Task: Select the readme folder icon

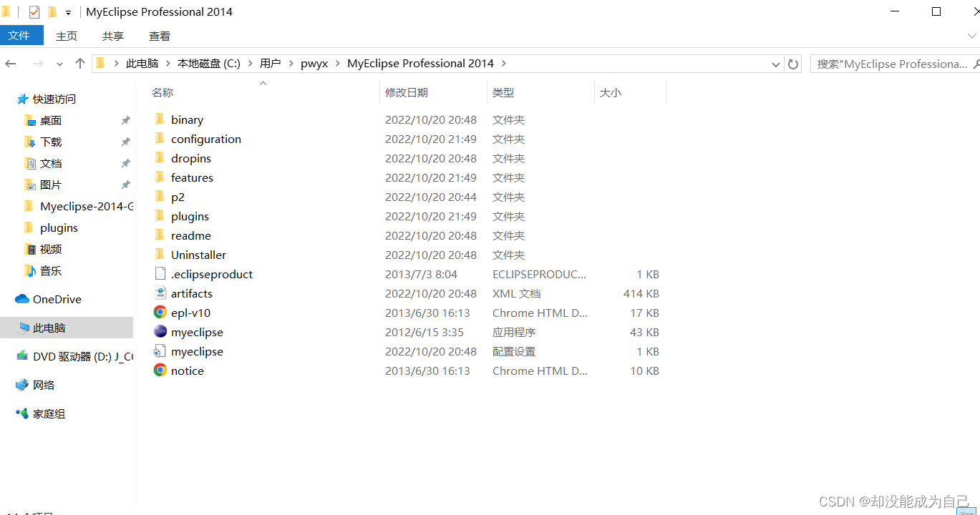Action: coord(160,235)
